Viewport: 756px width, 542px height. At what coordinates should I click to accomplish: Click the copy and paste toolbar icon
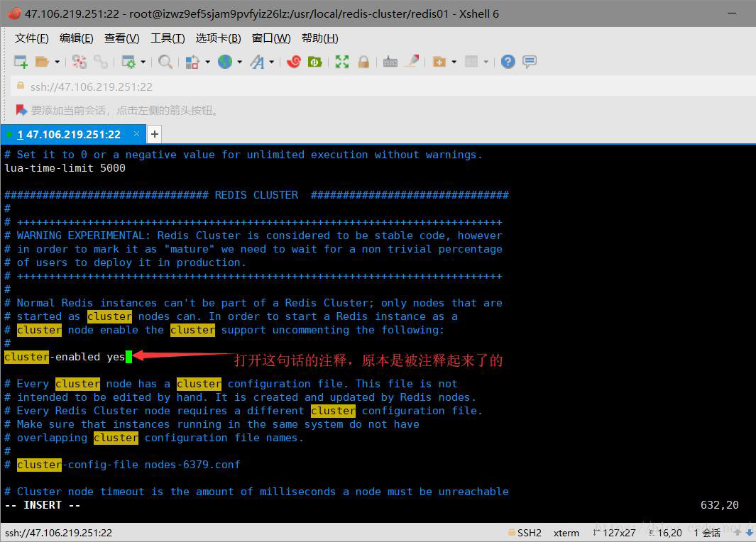click(192, 62)
